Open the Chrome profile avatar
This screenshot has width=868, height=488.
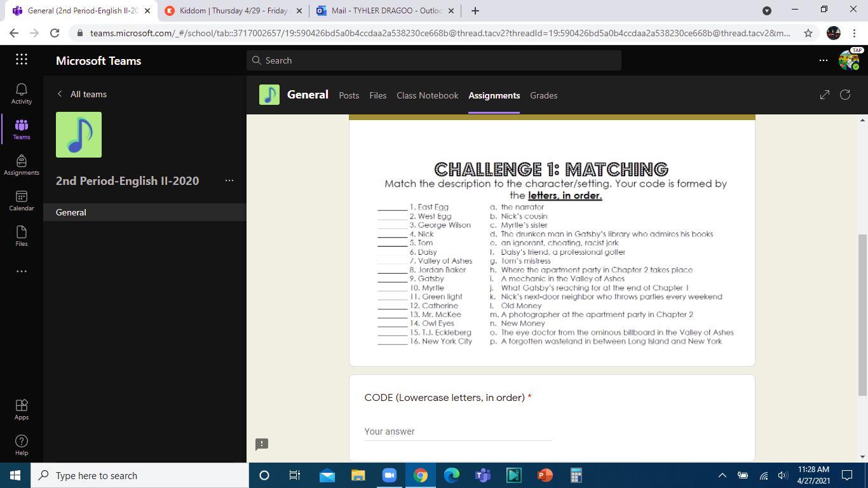(834, 33)
